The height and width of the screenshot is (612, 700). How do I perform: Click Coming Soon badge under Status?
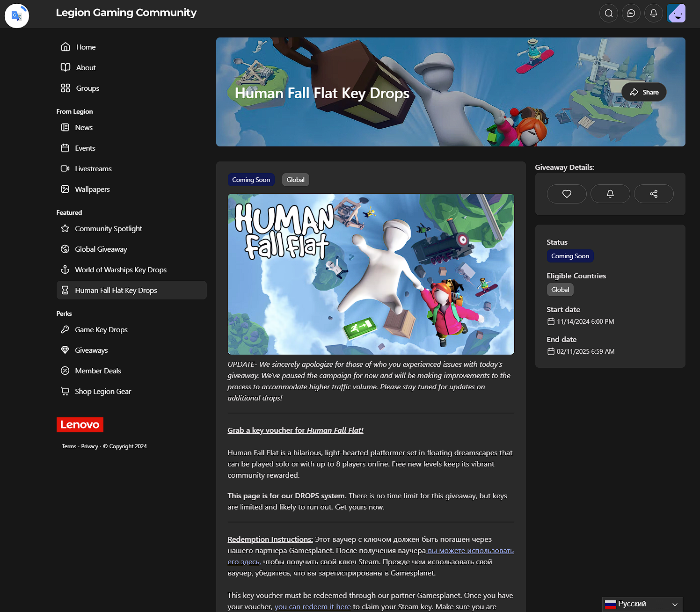pos(570,256)
